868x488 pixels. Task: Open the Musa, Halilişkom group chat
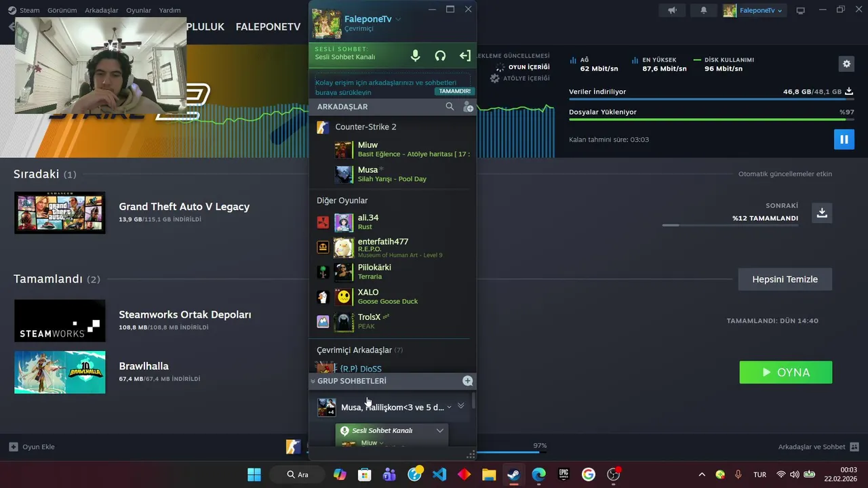point(392,407)
